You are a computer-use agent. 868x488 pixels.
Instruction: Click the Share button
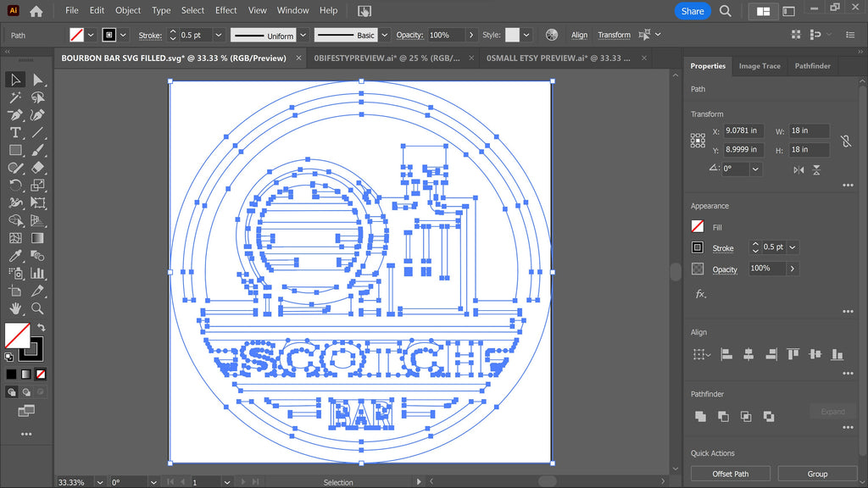pyautogui.click(x=693, y=11)
